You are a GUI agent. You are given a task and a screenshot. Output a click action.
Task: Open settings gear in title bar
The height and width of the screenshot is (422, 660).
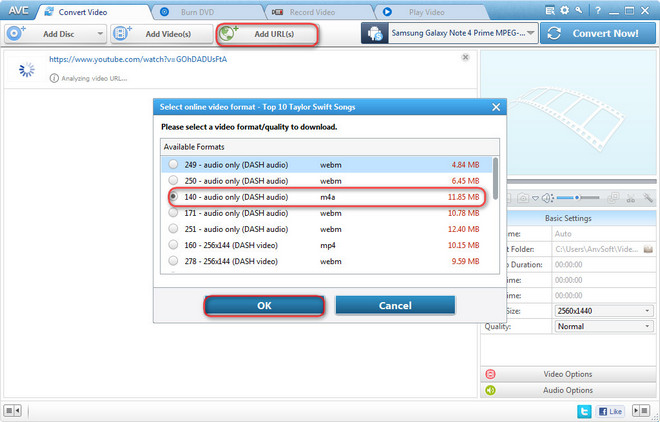coord(564,11)
